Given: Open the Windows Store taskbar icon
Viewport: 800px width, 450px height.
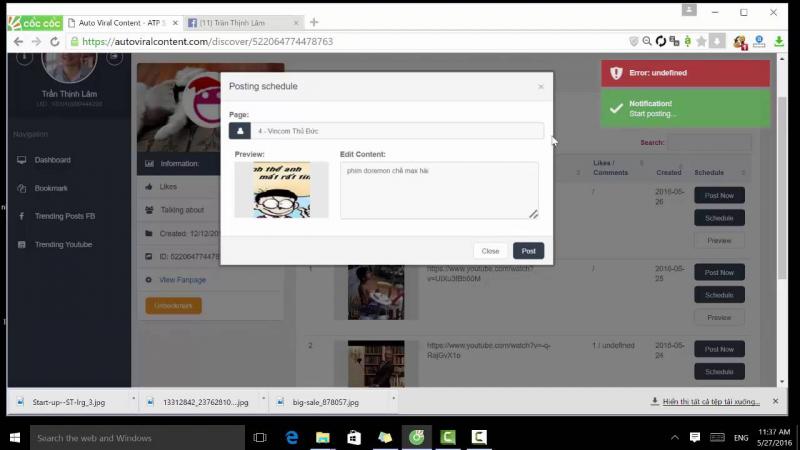Looking at the screenshot, I should [354, 438].
